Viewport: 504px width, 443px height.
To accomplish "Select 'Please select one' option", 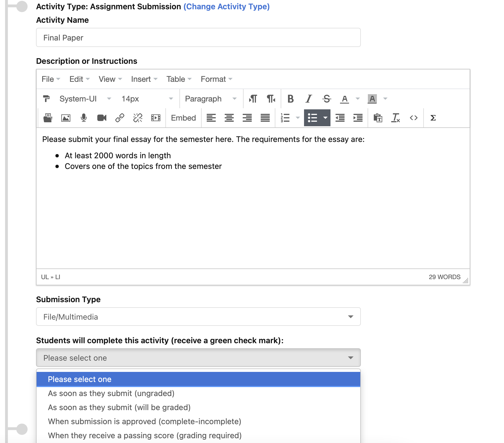I will [198, 379].
